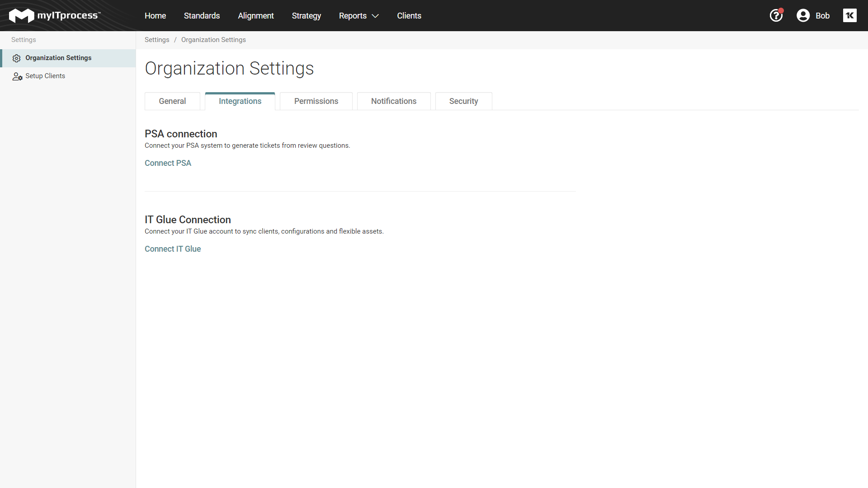Select Organization Settings in the sidebar
The height and width of the screenshot is (488, 868).
68,58
